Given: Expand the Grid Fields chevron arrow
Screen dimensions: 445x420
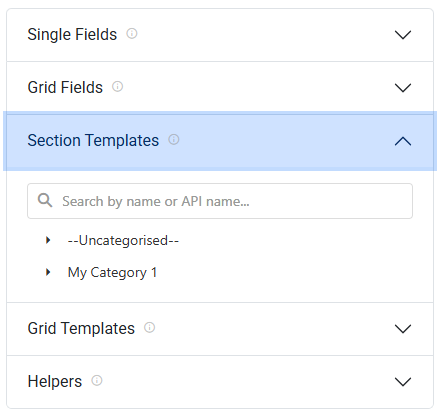Looking at the screenshot, I should click(x=403, y=88).
